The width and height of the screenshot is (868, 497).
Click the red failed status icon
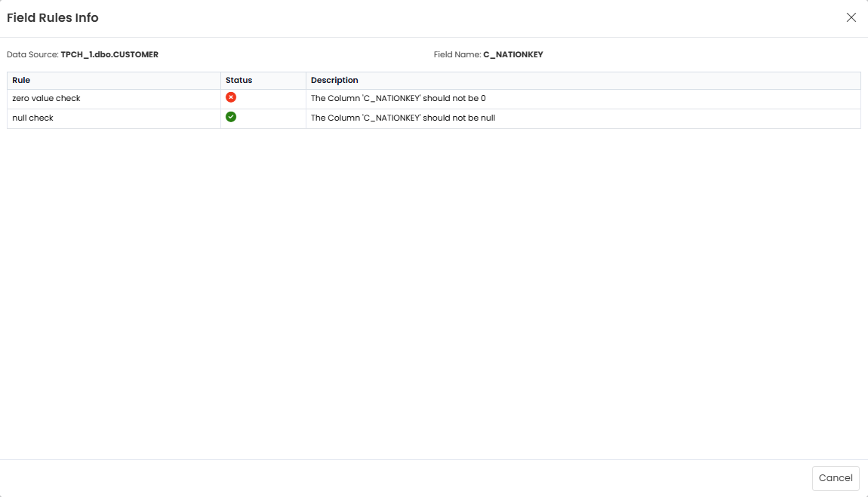point(231,97)
